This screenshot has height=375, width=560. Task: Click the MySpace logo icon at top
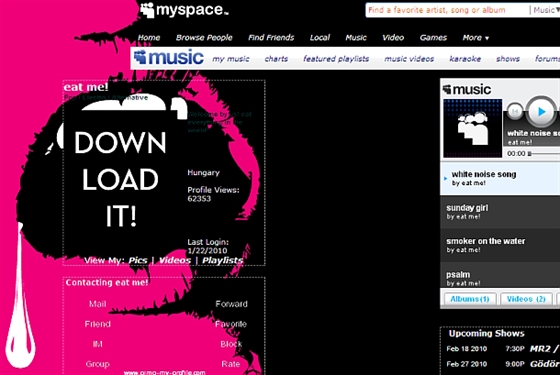pyautogui.click(x=147, y=10)
